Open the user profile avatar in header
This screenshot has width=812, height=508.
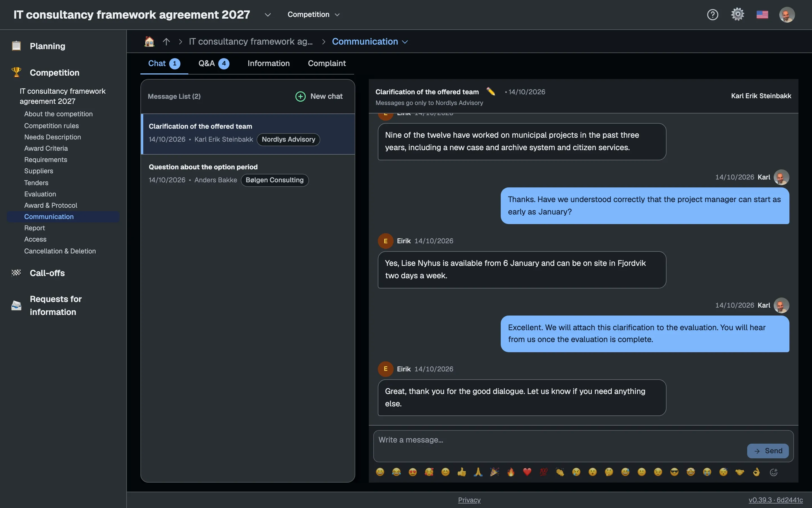[787, 15]
